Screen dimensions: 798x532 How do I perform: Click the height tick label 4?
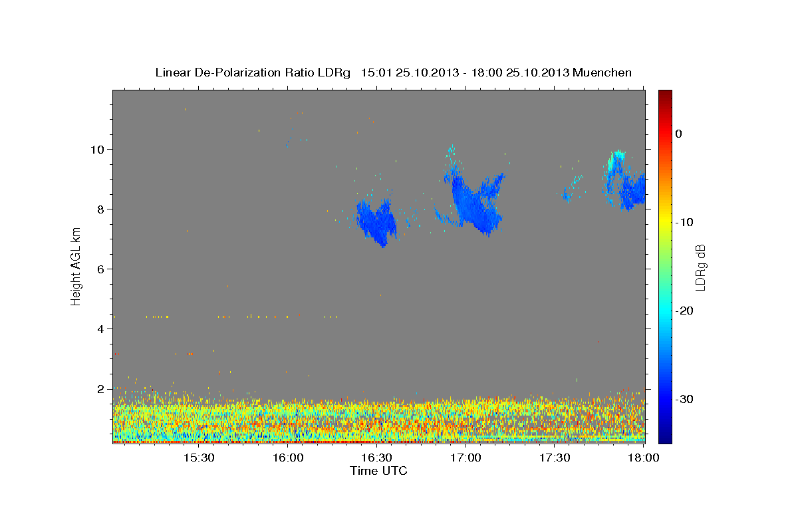(101, 329)
